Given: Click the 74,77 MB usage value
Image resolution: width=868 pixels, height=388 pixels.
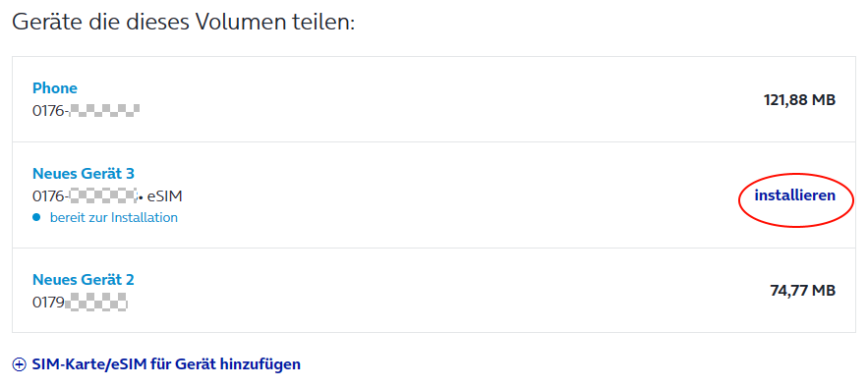Looking at the screenshot, I should (803, 290).
